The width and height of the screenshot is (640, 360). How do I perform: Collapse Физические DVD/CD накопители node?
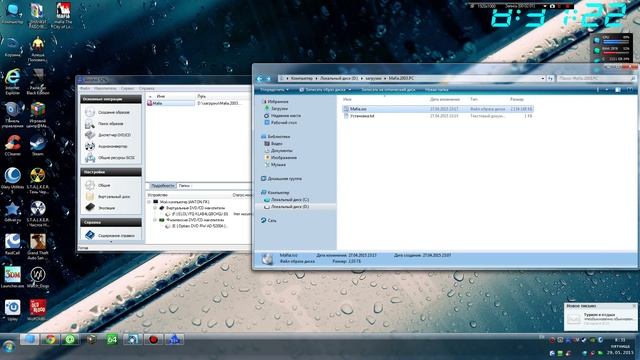click(155, 220)
